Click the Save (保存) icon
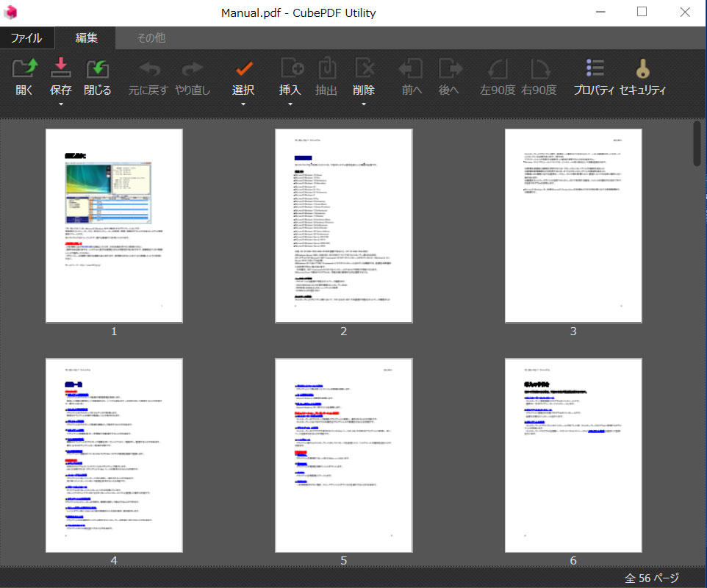Image resolution: width=707 pixels, height=588 pixels. pyautogui.click(x=60, y=69)
